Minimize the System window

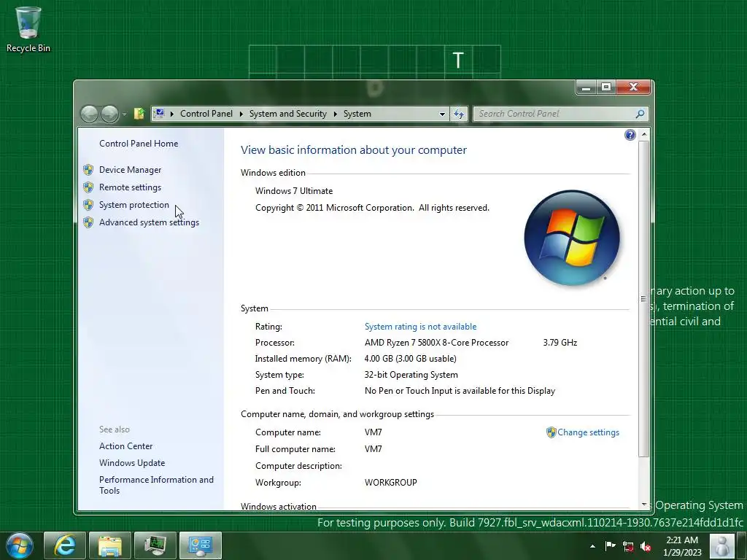(587, 87)
